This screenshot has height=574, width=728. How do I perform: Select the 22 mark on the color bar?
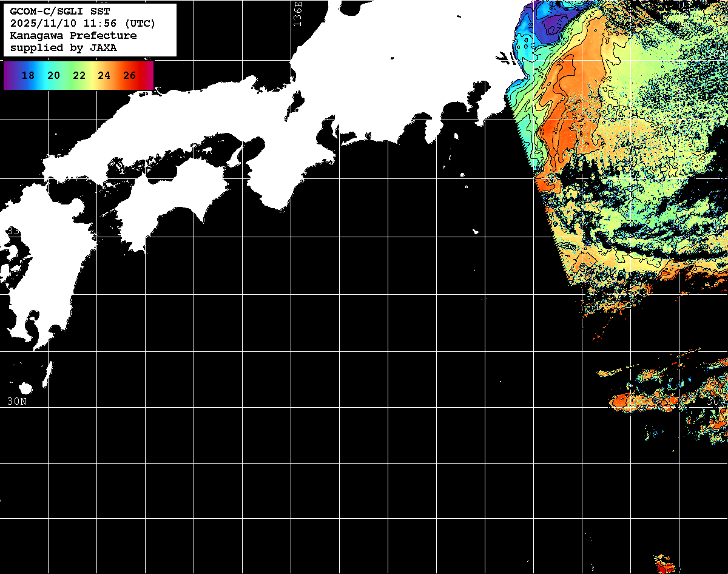pyautogui.click(x=79, y=76)
